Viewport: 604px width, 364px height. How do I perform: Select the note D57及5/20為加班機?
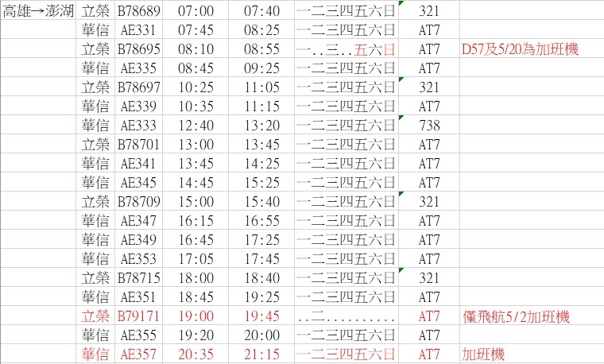pyautogui.click(x=520, y=49)
